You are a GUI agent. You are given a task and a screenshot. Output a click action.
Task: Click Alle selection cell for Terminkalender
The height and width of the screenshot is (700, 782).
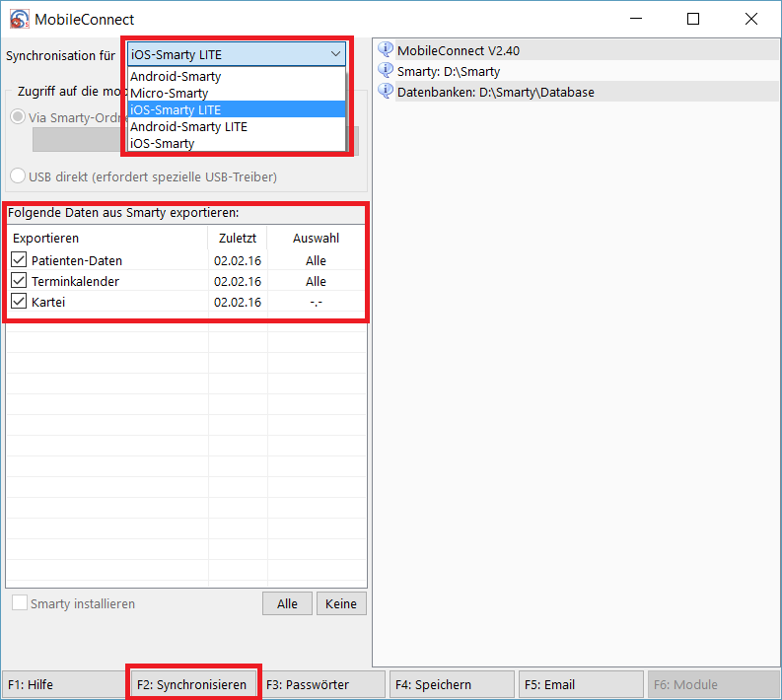point(317,281)
